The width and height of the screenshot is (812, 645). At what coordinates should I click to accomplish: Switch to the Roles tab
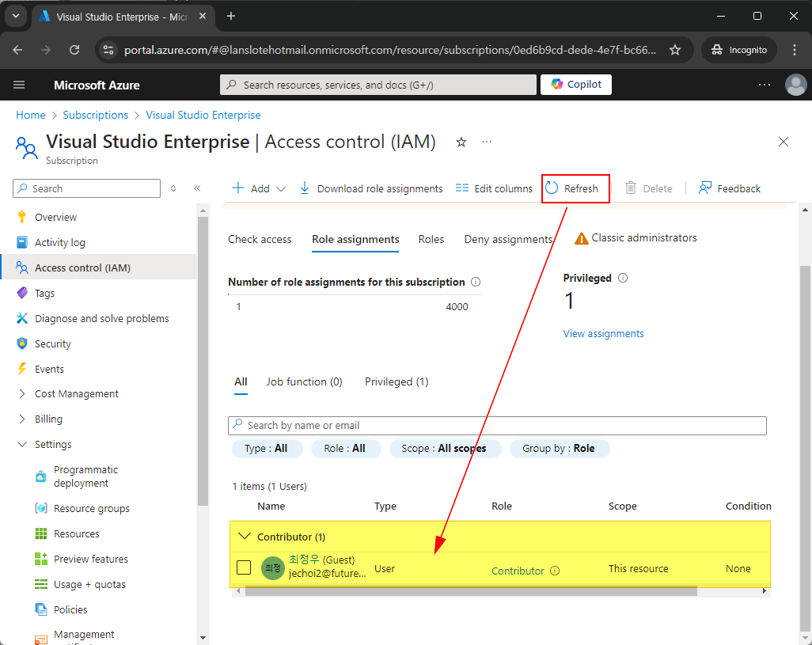pos(431,239)
